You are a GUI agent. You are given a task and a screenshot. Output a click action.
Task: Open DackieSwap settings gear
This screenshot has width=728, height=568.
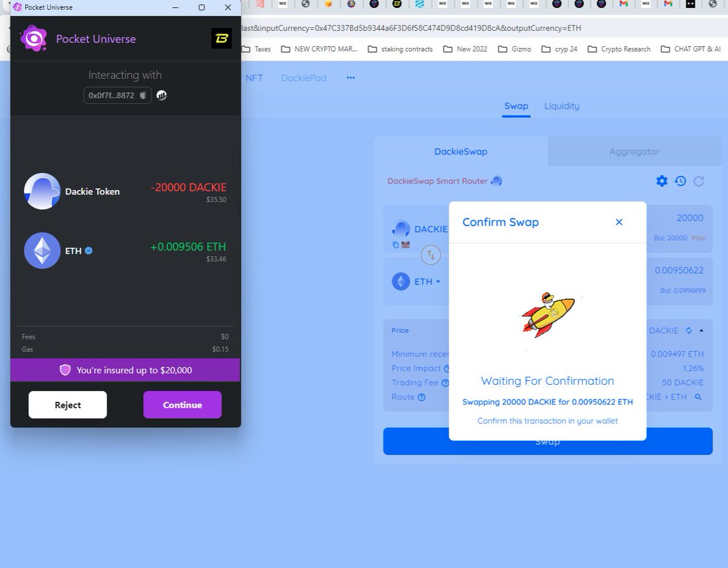tap(662, 181)
